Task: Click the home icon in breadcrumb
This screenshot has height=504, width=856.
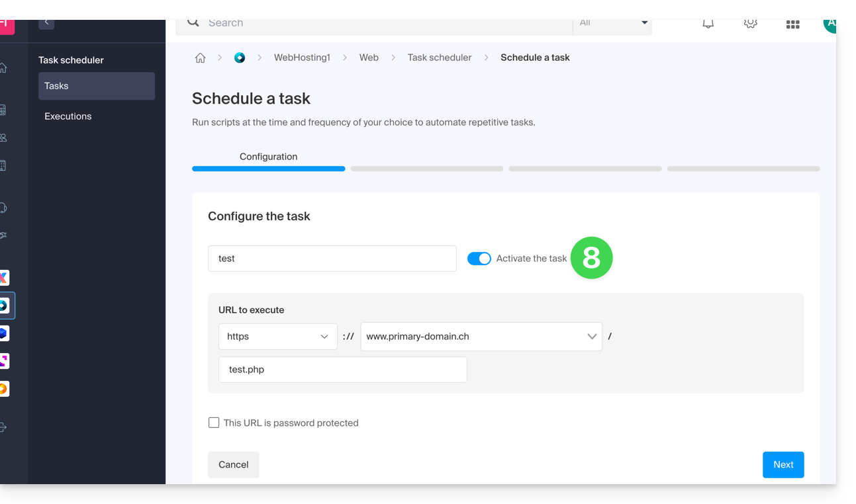Action: (200, 58)
